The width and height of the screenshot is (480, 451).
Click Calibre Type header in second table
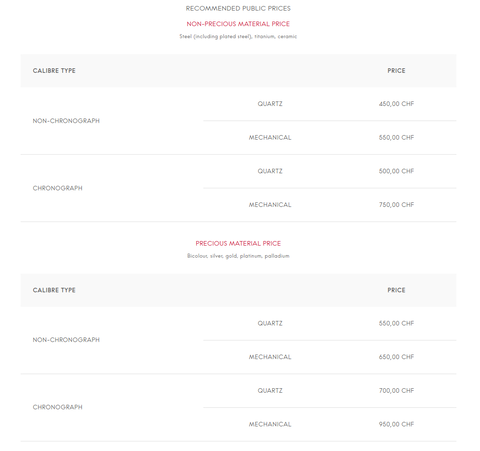pyautogui.click(x=54, y=290)
